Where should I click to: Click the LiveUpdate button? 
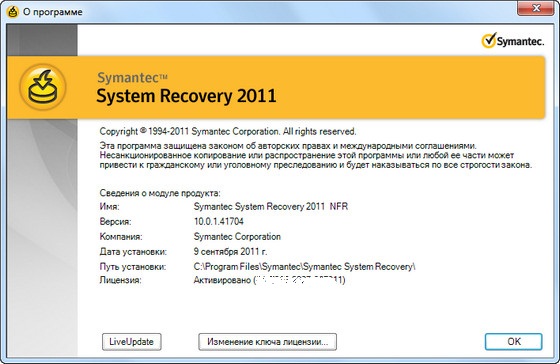click(x=131, y=341)
